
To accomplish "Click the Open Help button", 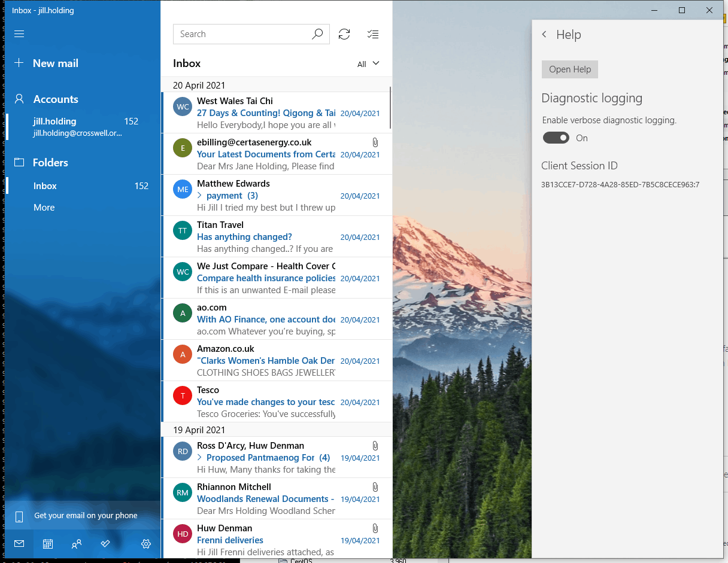I will 570,69.
